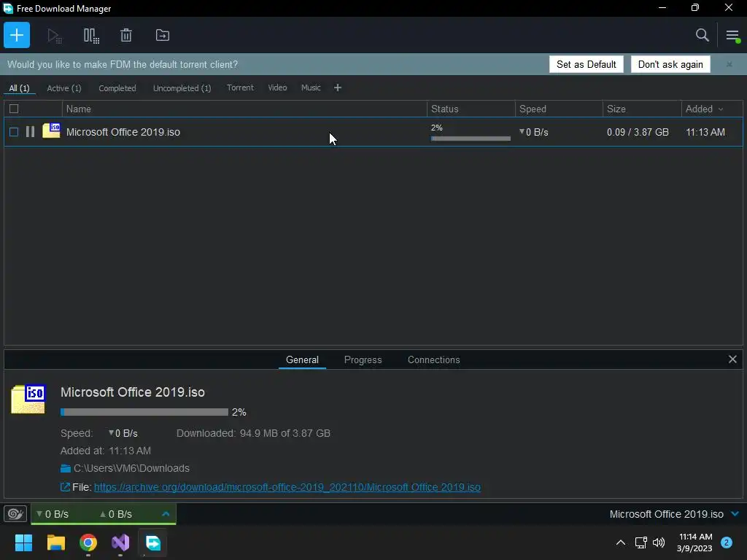Click the Start selected downloads icon
The width and height of the screenshot is (747, 560).
54,36
